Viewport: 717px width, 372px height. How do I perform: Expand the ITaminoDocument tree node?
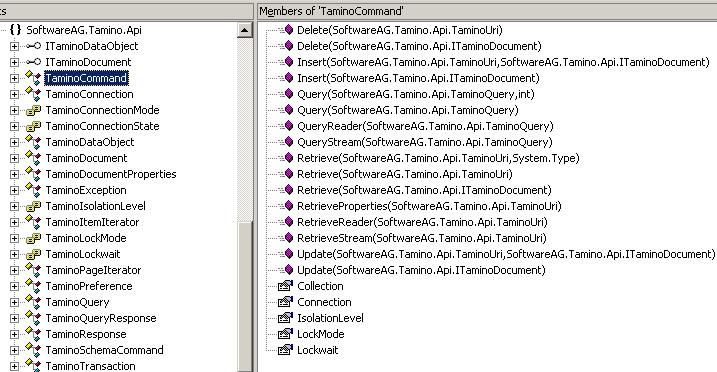(14, 63)
